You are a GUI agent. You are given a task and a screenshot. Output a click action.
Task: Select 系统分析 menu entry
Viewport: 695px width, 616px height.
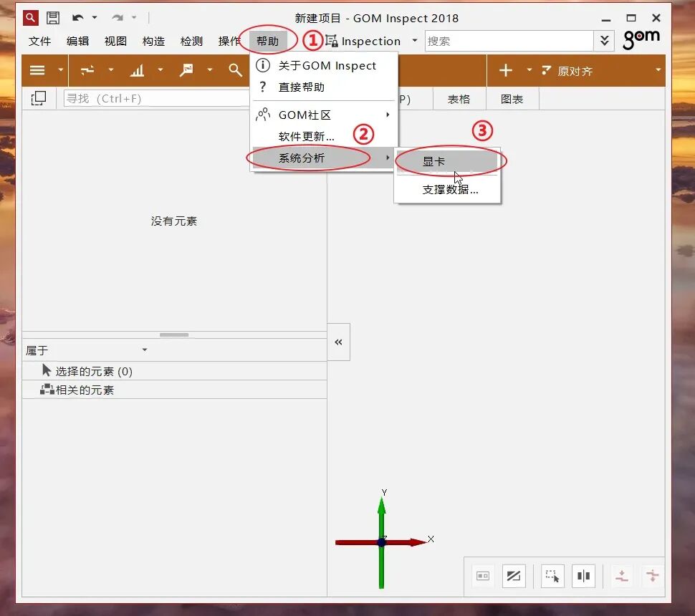point(324,158)
